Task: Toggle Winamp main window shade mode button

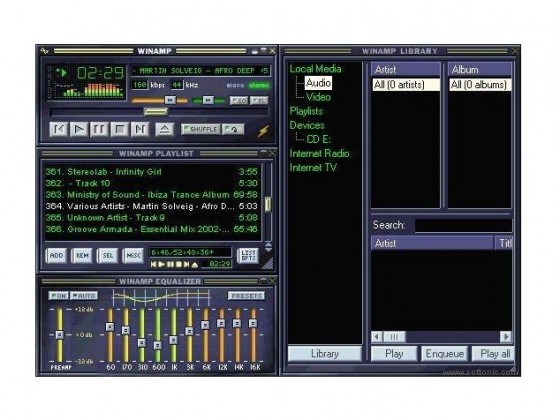Action: point(264,51)
